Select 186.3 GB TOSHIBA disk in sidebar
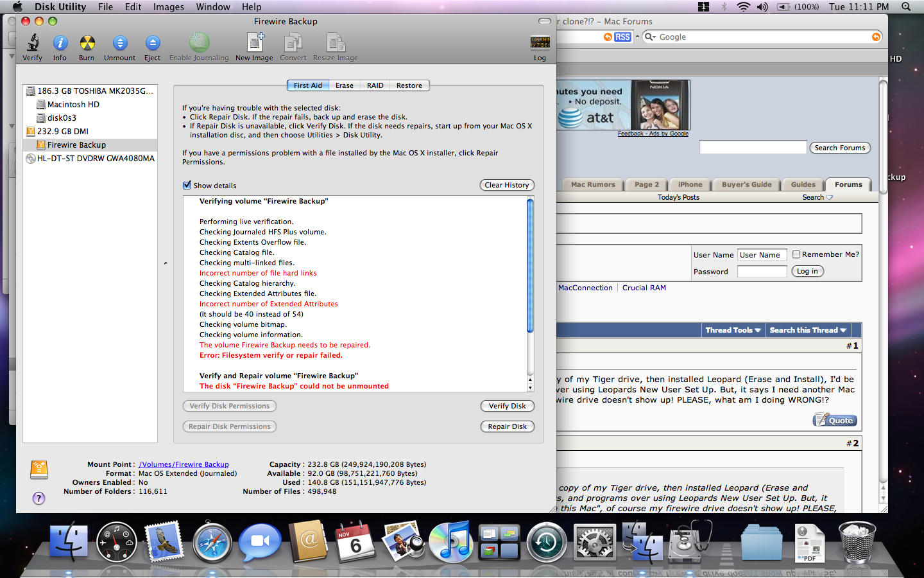This screenshot has height=578, width=924. (x=90, y=91)
